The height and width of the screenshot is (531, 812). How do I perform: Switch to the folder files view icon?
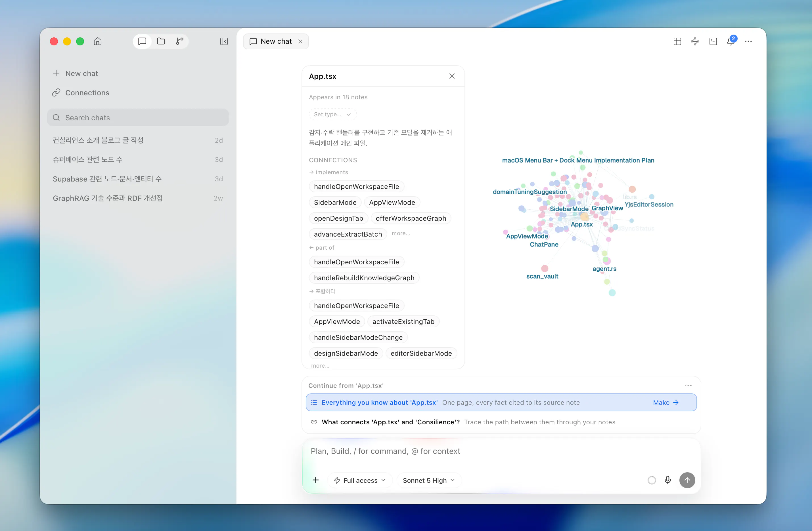[x=161, y=41]
